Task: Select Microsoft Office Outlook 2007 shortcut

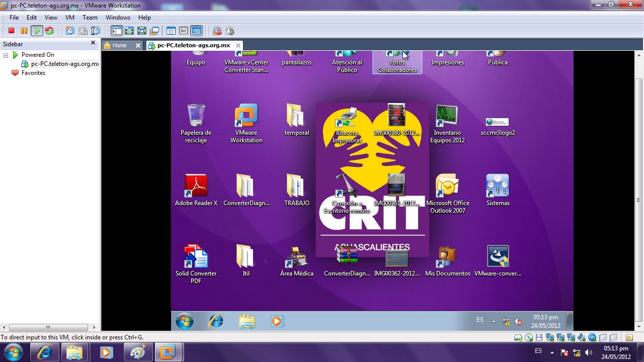Action: click(x=447, y=194)
